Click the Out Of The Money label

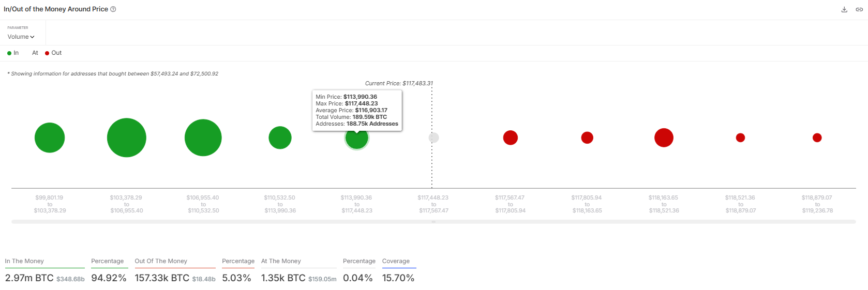point(161,261)
